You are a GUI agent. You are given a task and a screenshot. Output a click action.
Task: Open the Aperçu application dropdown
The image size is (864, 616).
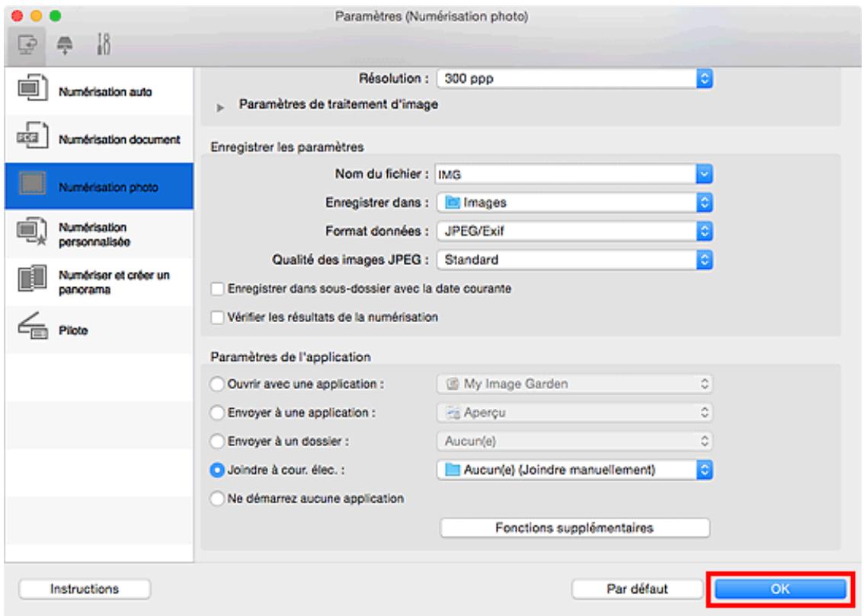[x=574, y=413]
